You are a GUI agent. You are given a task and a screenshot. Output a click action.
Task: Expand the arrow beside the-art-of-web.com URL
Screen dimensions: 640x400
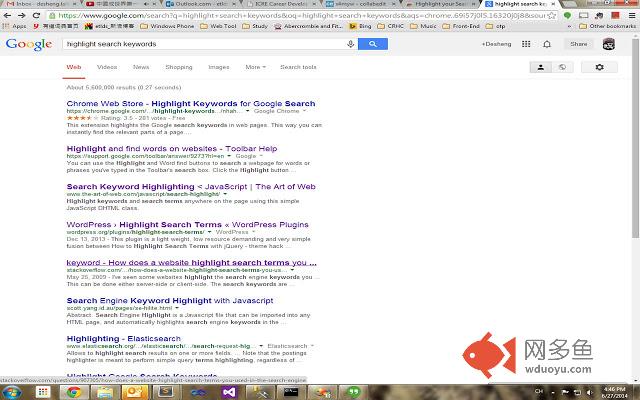[225, 194]
